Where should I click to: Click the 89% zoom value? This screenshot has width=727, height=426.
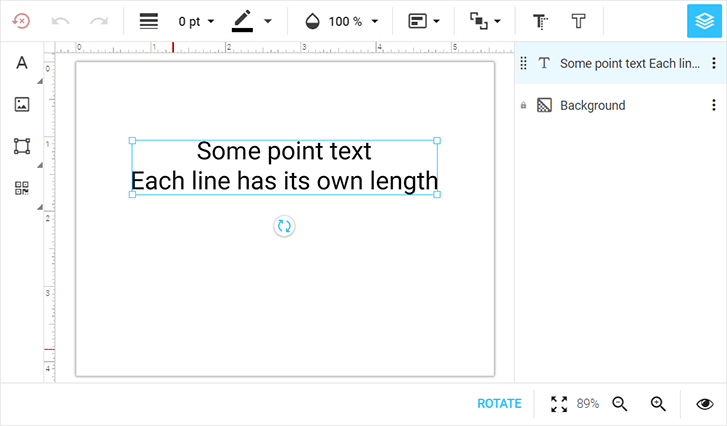tap(588, 404)
